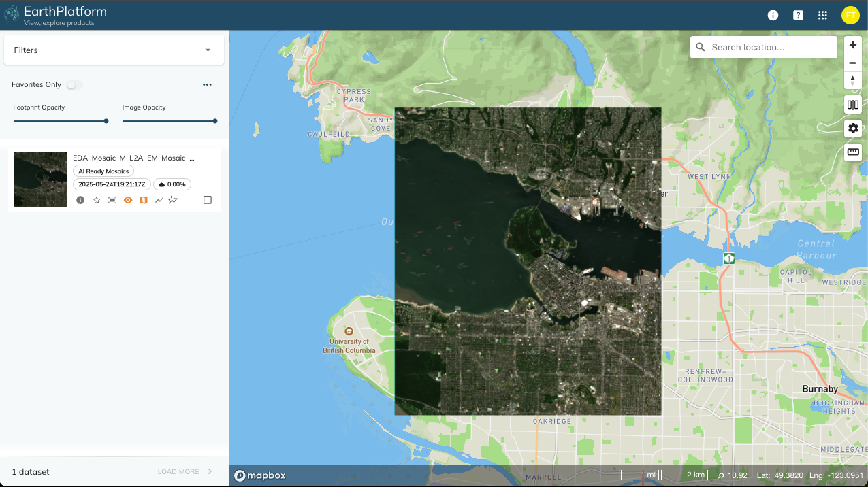Adjust the Image Opacity slider handle

click(x=215, y=121)
